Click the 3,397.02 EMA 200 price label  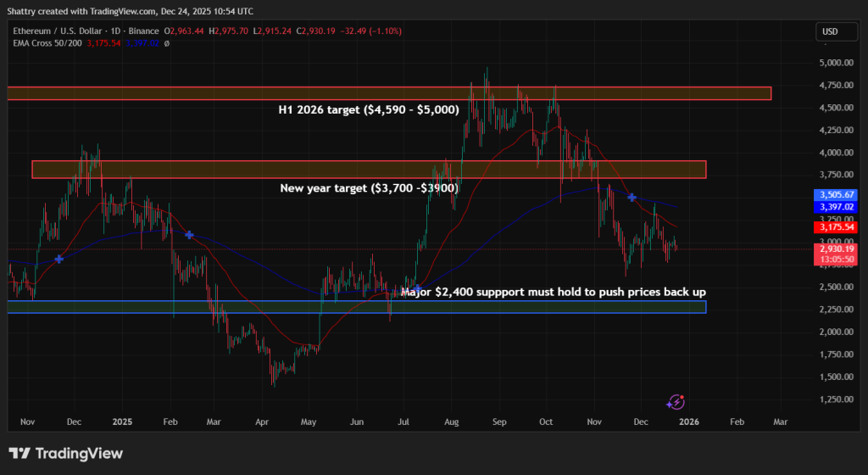coord(837,206)
